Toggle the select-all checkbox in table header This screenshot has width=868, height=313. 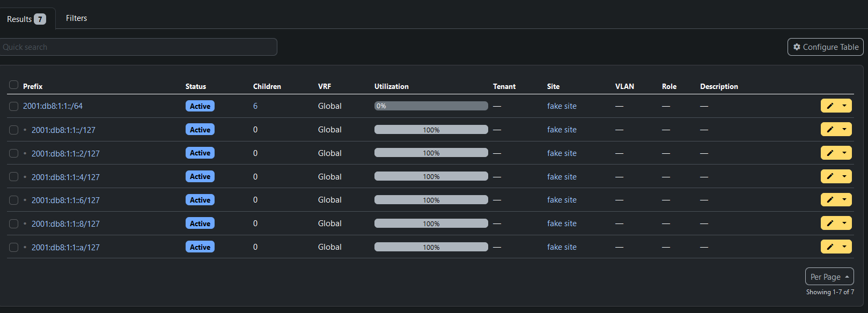click(x=14, y=85)
